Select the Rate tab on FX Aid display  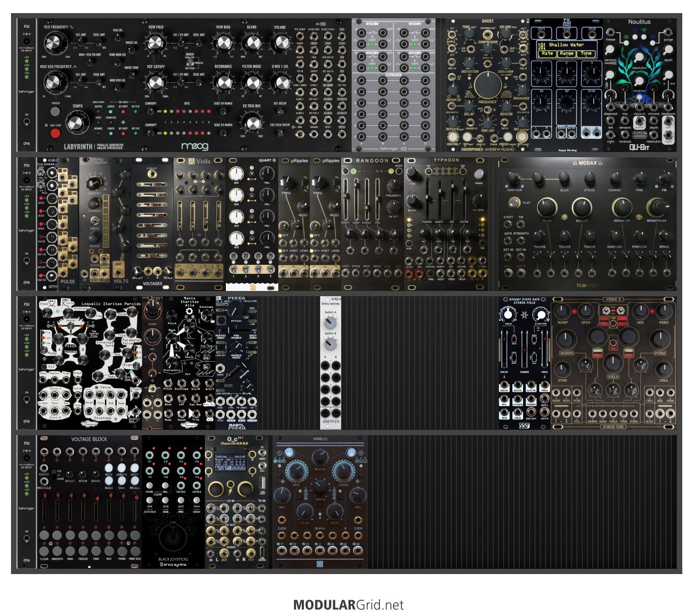tap(547, 53)
